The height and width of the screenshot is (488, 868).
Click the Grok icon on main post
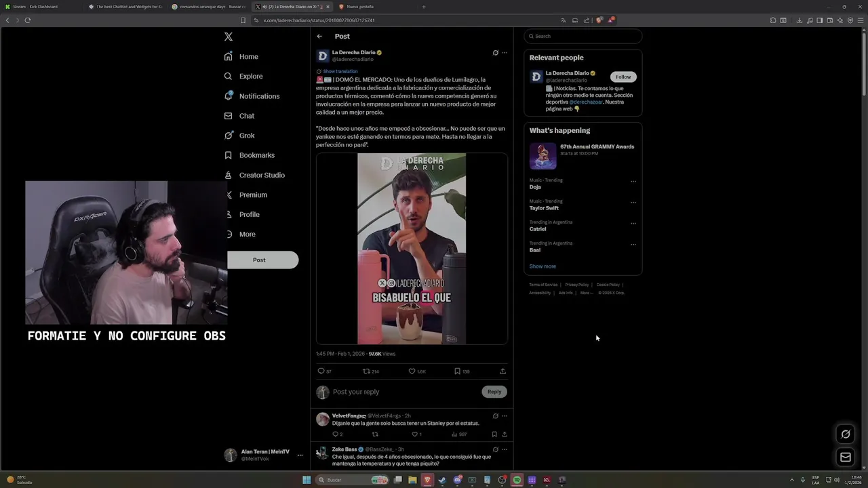495,53
